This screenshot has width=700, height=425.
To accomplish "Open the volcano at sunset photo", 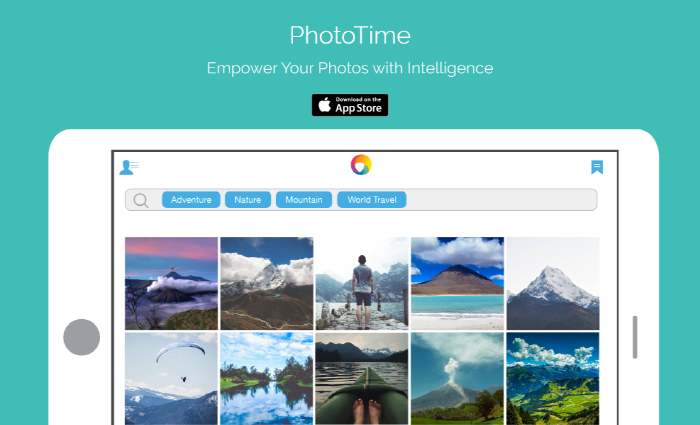I will coord(171,283).
